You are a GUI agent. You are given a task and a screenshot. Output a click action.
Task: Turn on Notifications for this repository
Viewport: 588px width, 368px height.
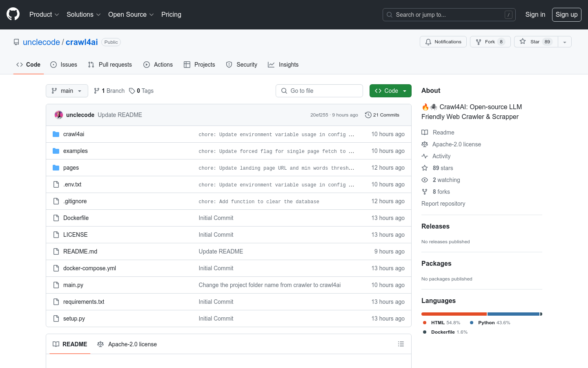coord(443,42)
